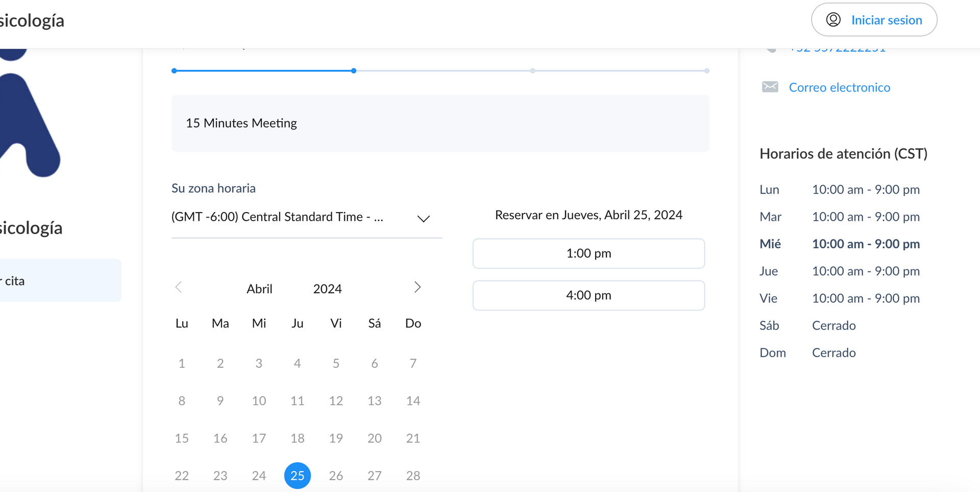Click first step dot on progress bar
Screen dimensions: 980x492
(x=174, y=71)
